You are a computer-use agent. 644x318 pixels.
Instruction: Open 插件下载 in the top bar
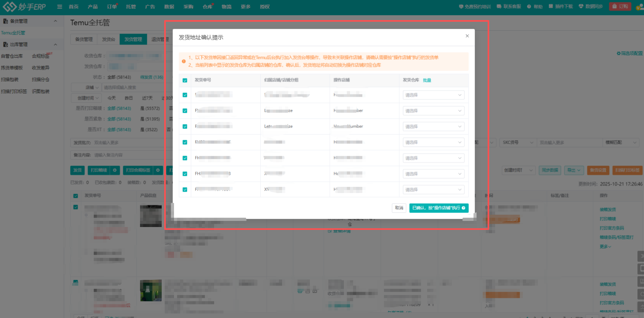click(x=561, y=7)
